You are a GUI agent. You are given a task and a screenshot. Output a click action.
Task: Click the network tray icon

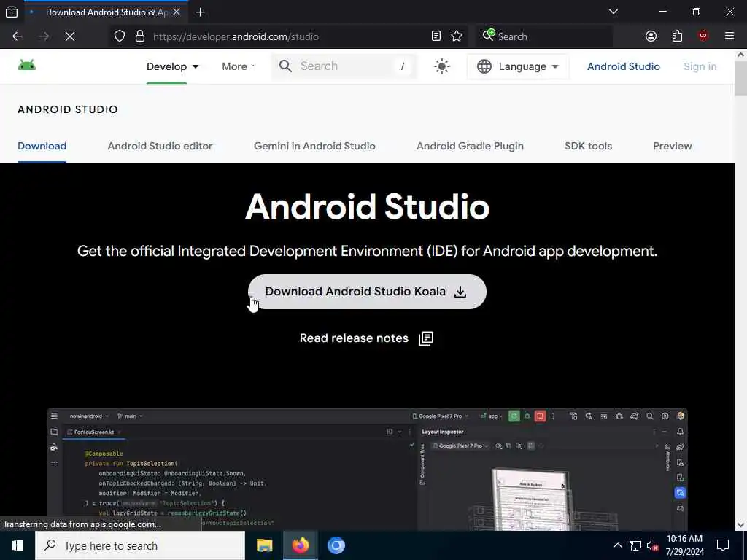click(x=635, y=545)
